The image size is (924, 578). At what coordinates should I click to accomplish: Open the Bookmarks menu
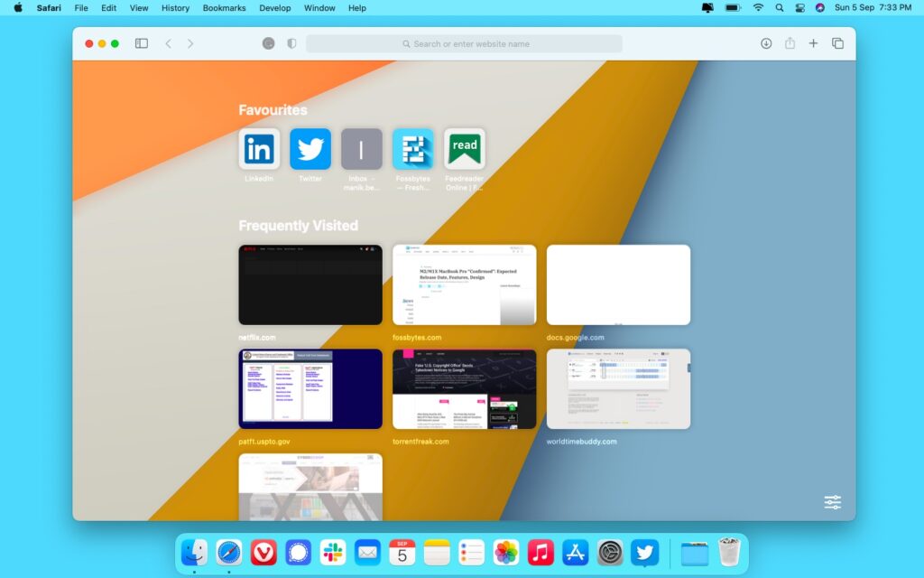(223, 8)
